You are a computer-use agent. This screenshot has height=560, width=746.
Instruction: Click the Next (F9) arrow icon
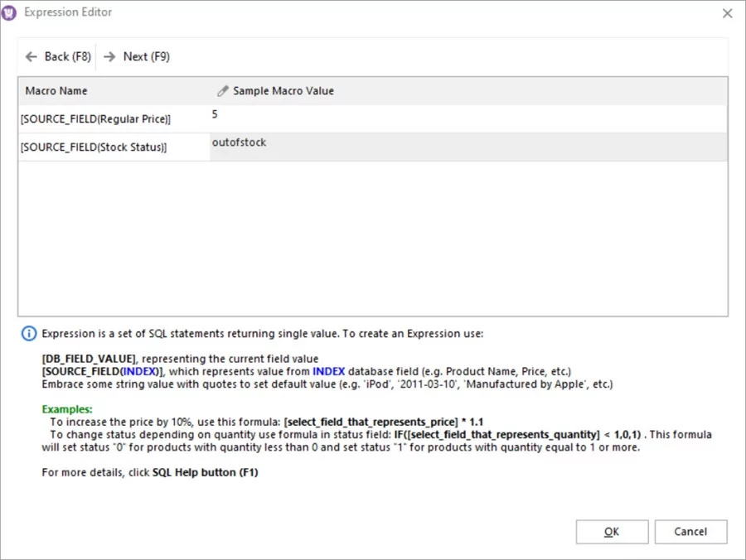(x=109, y=56)
